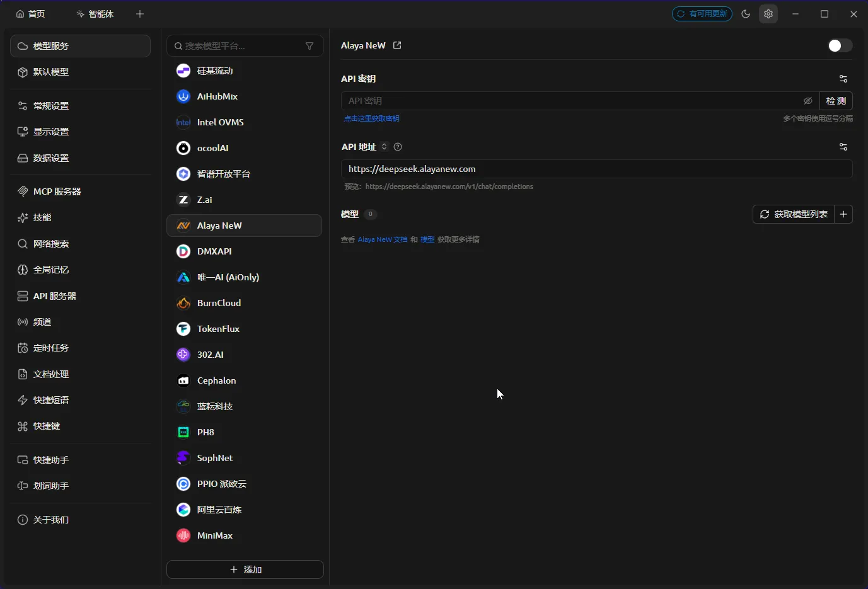This screenshot has width=868, height=589.
Task: Click the 添加 provider button
Action: click(x=245, y=569)
